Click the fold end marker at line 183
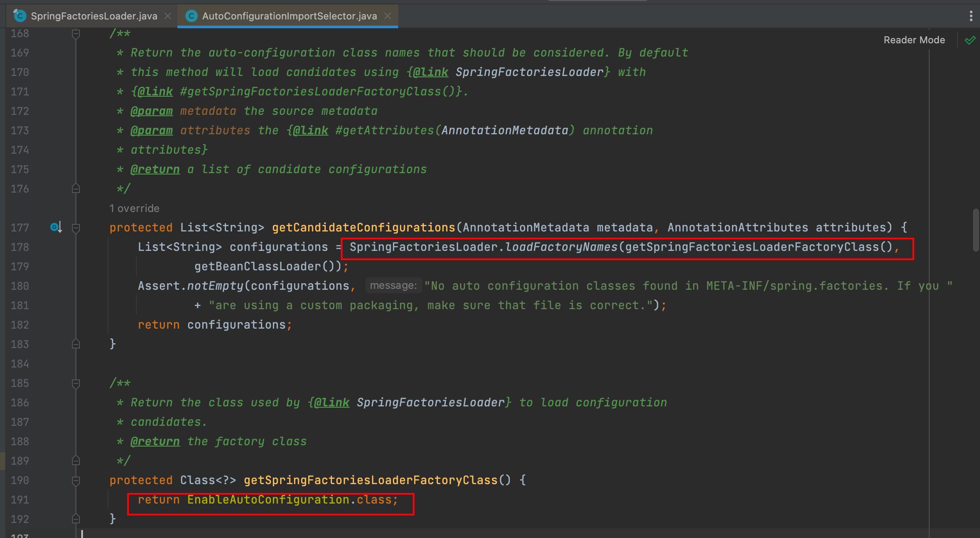Image resolution: width=980 pixels, height=538 pixels. coord(76,344)
